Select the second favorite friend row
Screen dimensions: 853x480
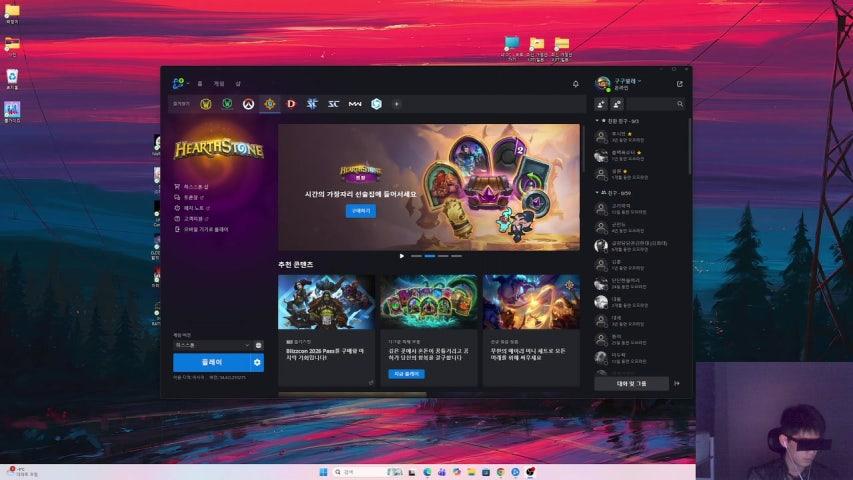pos(639,156)
